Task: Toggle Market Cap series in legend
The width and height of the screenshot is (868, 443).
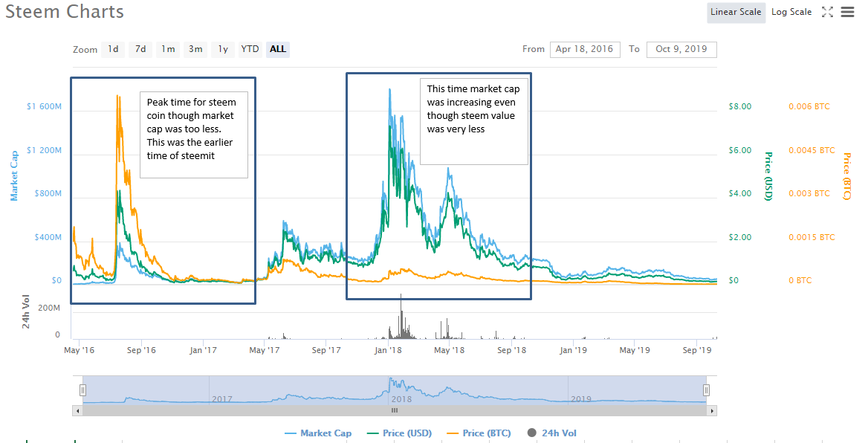Action: point(318,433)
